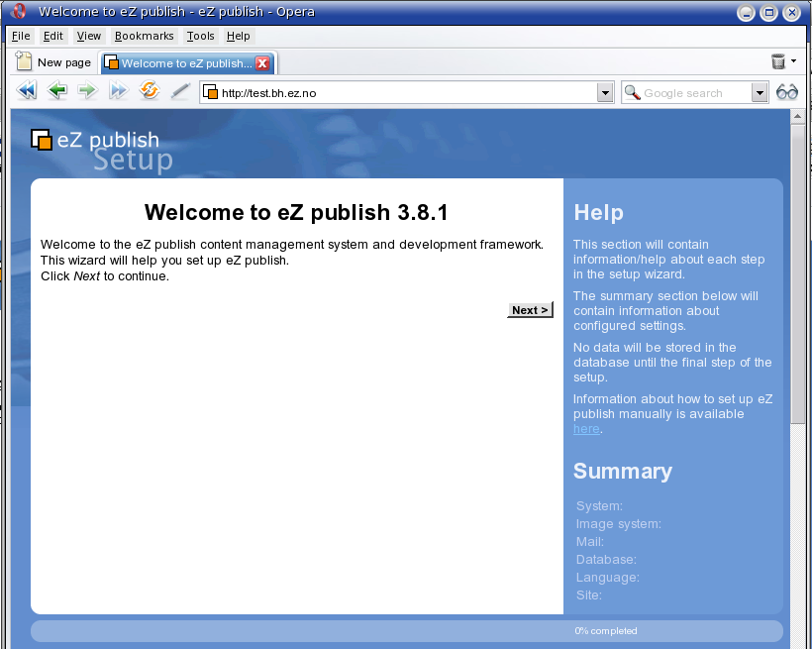The image size is (812, 649).
Task: Reload the page with the orange refresh icon
Action: point(150,90)
